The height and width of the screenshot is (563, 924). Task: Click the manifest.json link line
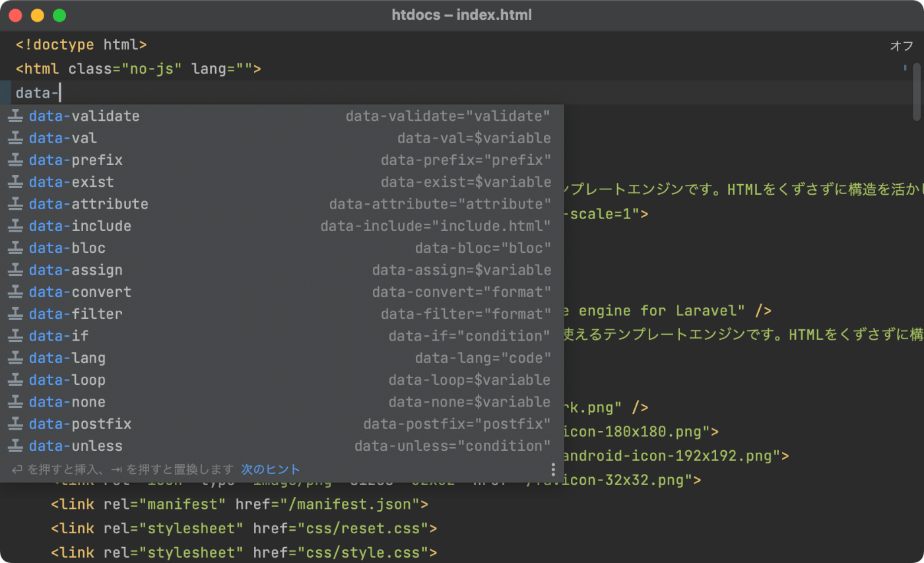240,504
